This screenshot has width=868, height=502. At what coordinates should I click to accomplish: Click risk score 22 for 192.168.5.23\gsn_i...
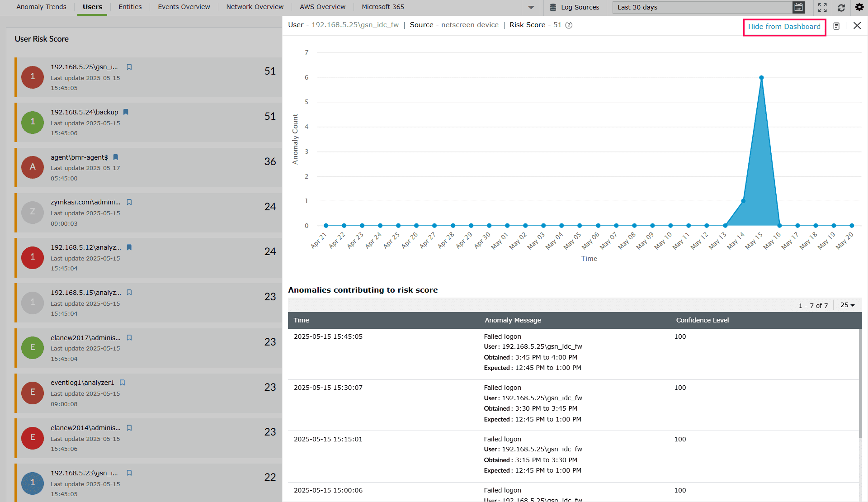[270, 477]
